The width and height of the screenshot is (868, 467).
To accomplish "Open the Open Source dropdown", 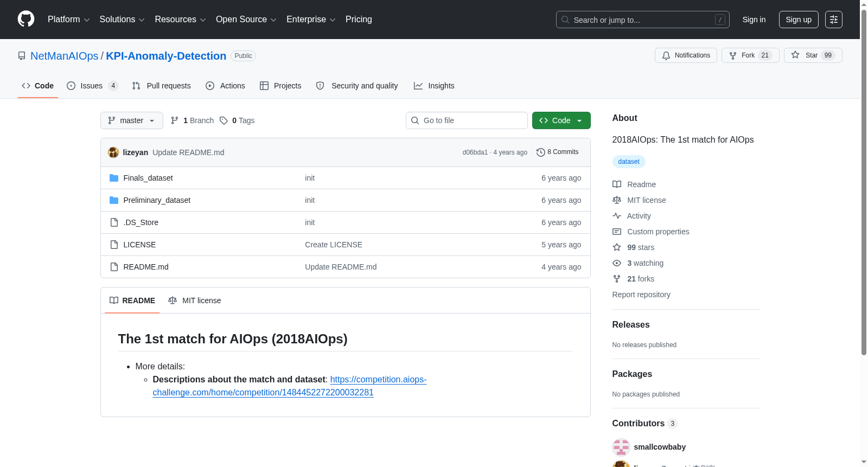I will pyautogui.click(x=246, y=20).
